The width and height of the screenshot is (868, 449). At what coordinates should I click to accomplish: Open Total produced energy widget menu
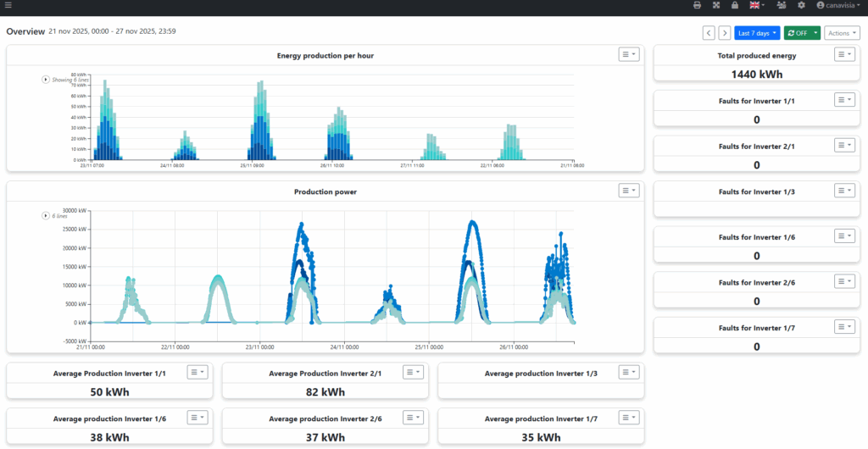[x=844, y=54]
